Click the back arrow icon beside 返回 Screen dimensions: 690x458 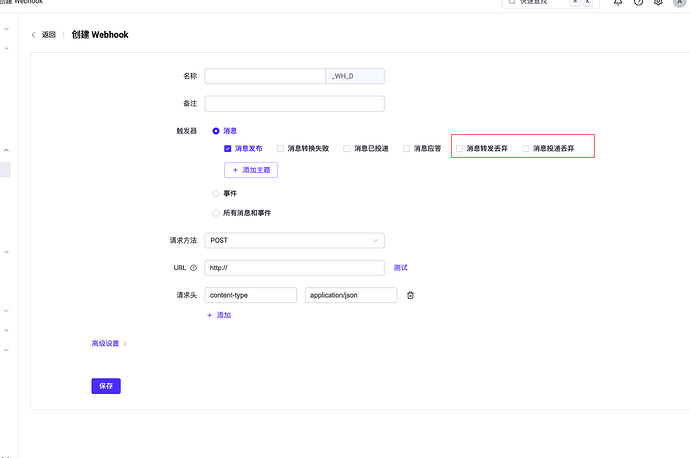pos(33,35)
